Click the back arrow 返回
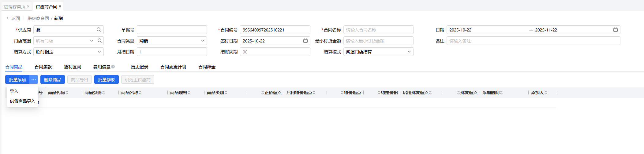 tap(13, 18)
